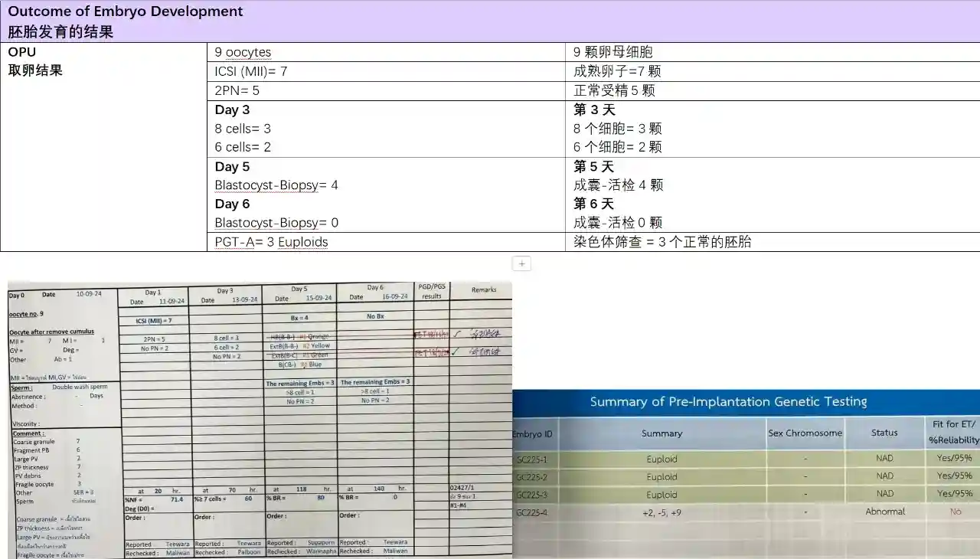Screen dimensions: 980x559
Task: Click the "胚胎发育的结果" heading text
Action: (60, 32)
